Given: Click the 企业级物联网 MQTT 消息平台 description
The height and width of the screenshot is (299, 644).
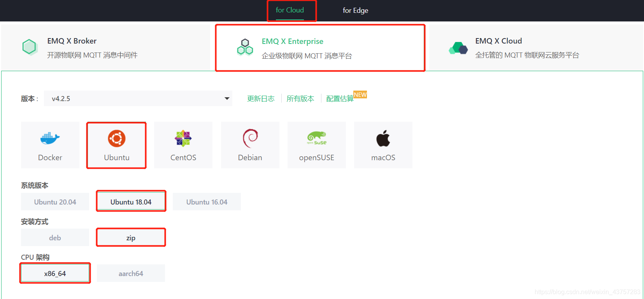Looking at the screenshot, I should 307,56.
